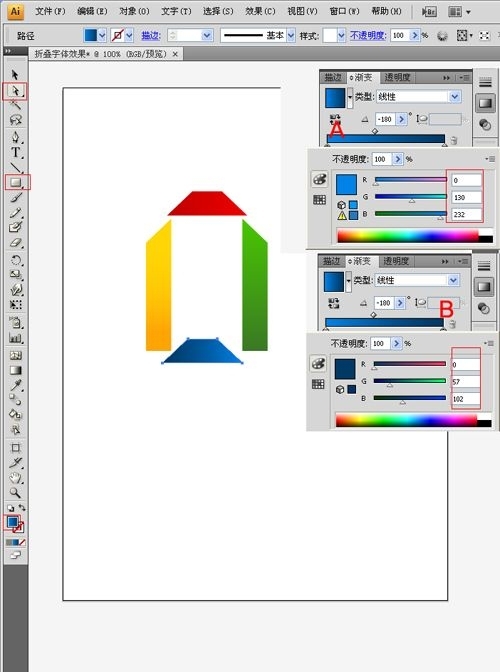500x672 pixels.
Task: Select the Pen tool
Action: pyautogui.click(x=15, y=137)
